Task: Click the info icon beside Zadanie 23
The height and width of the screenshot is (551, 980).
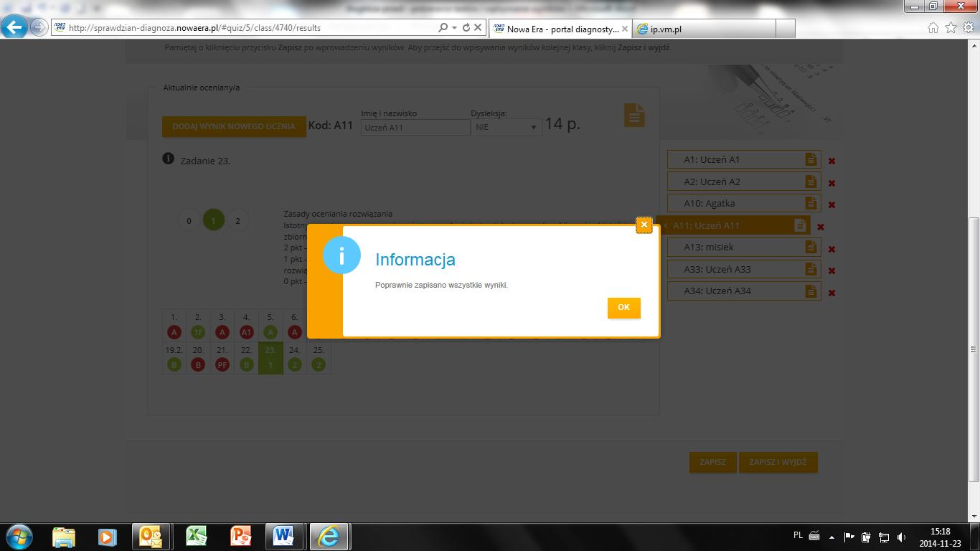Action: (x=168, y=159)
